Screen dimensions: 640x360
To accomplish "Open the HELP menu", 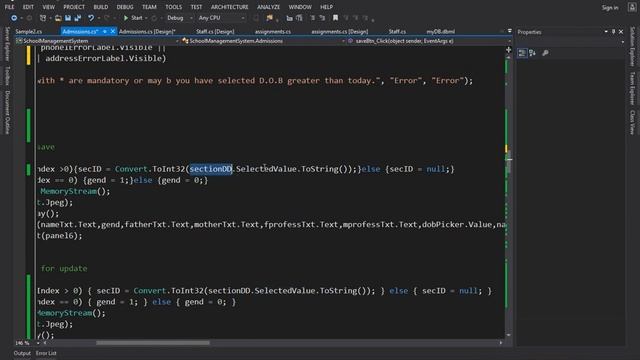I will 326,7.
